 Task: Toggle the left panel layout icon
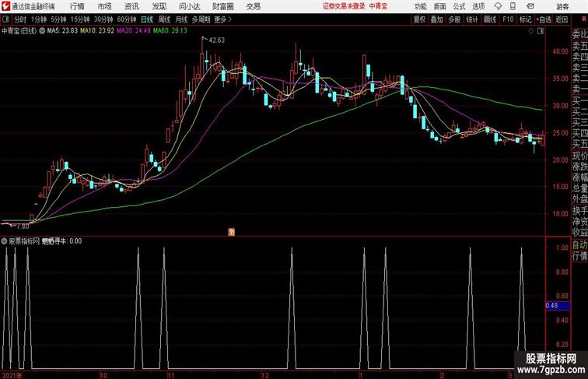click(5, 19)
